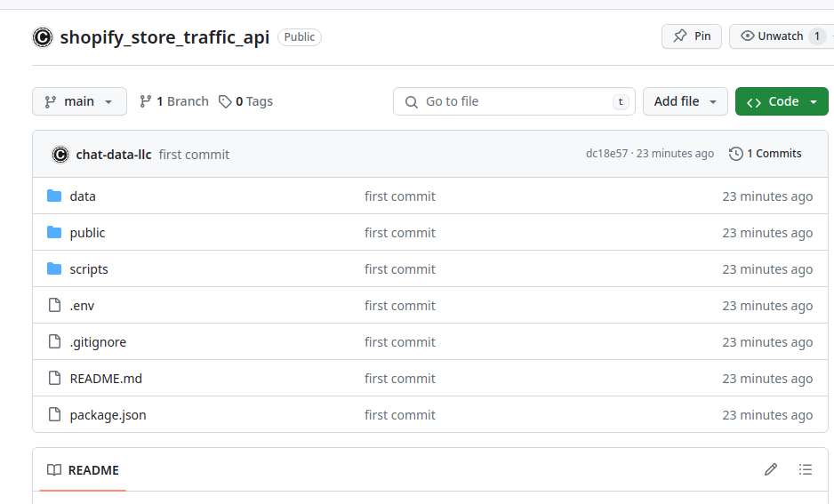Click the code brackets icon in Code button
The width and height of the screenshot is (834, 504).
[754, 102]
